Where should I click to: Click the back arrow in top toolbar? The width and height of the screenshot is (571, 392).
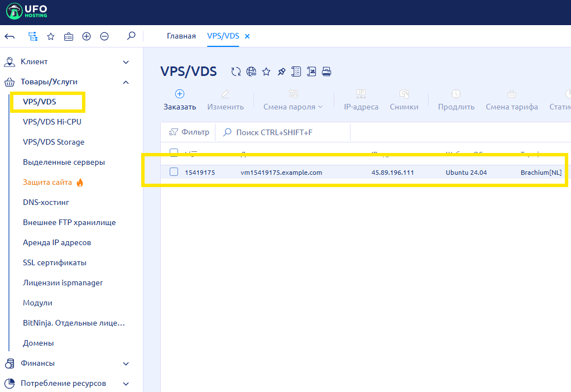click(x=9, y=36)
